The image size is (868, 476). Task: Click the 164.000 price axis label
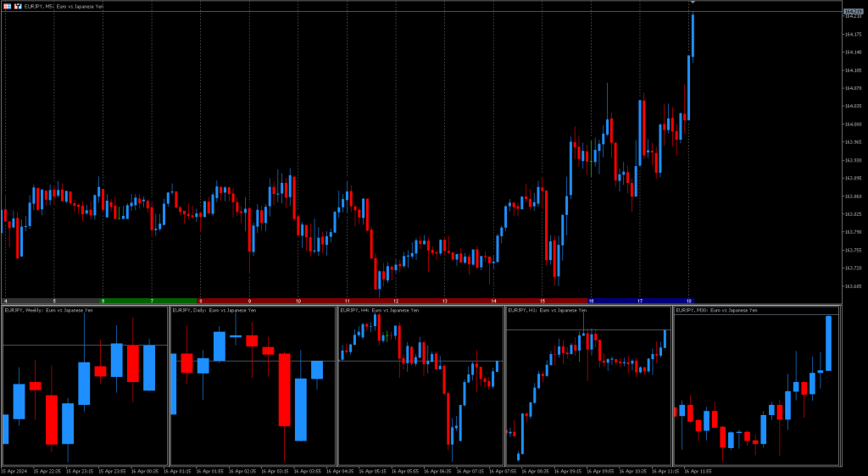(x=853, y=124)
